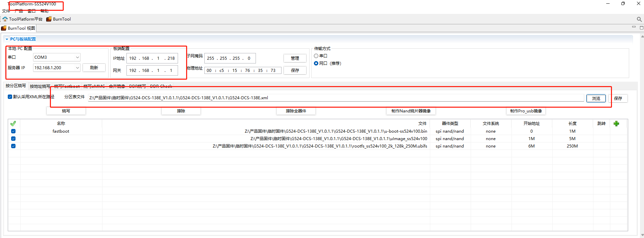This screenshot has width=644, height=238.
Task: Minimize the BurnTool view panel
Action: click(x=634, y=27)
